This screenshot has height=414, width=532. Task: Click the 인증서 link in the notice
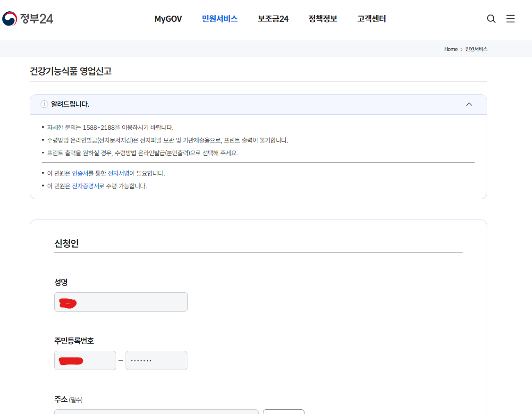80,173
